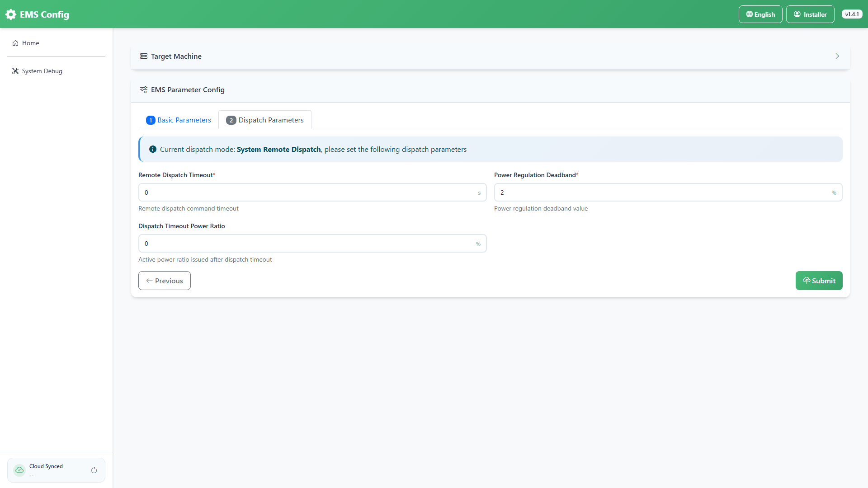Screen dimensions: 868x488
Task: Select the Dispatch Parameters tab
Action: (265, 120)
